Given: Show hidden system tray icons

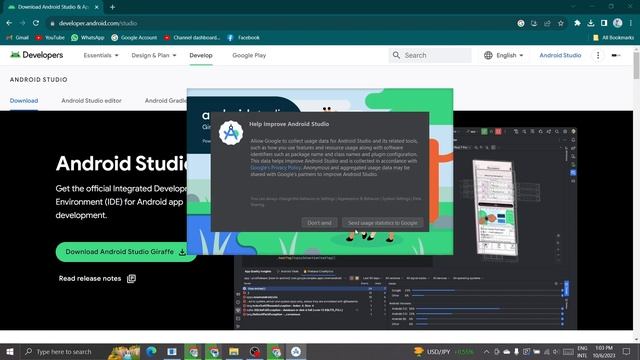Looking at the screenshot, I should (x=486, y=351).
